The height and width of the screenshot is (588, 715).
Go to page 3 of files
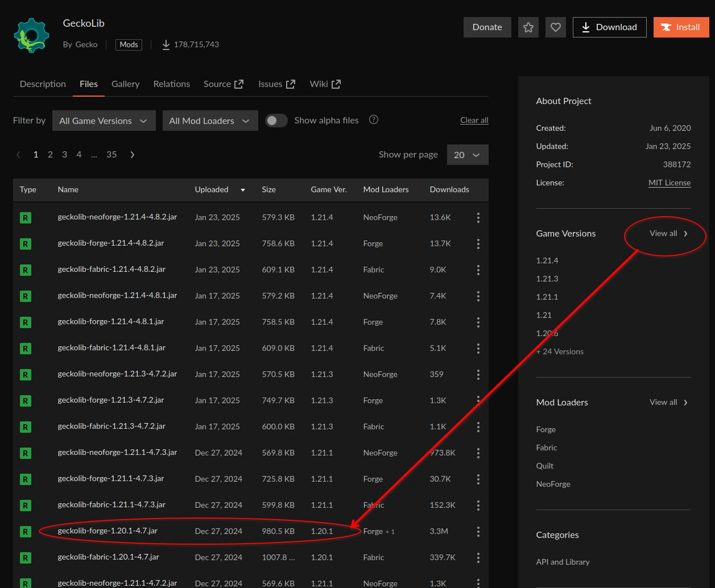click(64, 155)
